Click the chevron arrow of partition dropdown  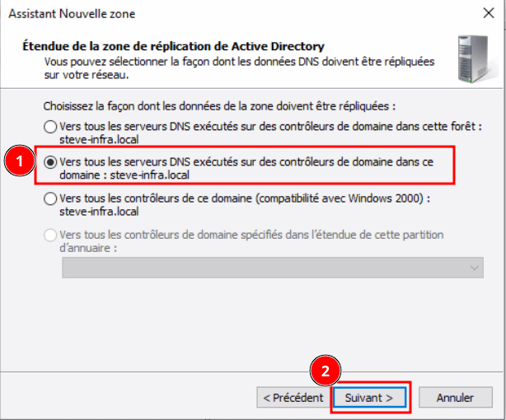tap(474, 268)
